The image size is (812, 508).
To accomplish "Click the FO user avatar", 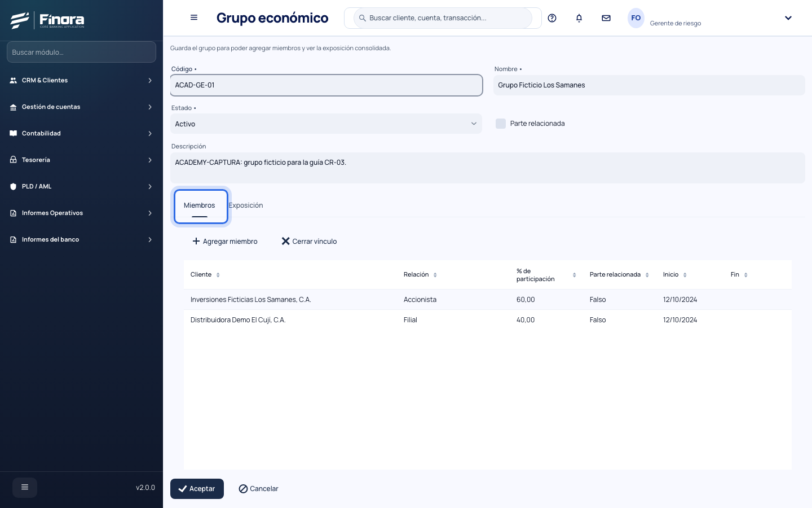I will (636, 18).
